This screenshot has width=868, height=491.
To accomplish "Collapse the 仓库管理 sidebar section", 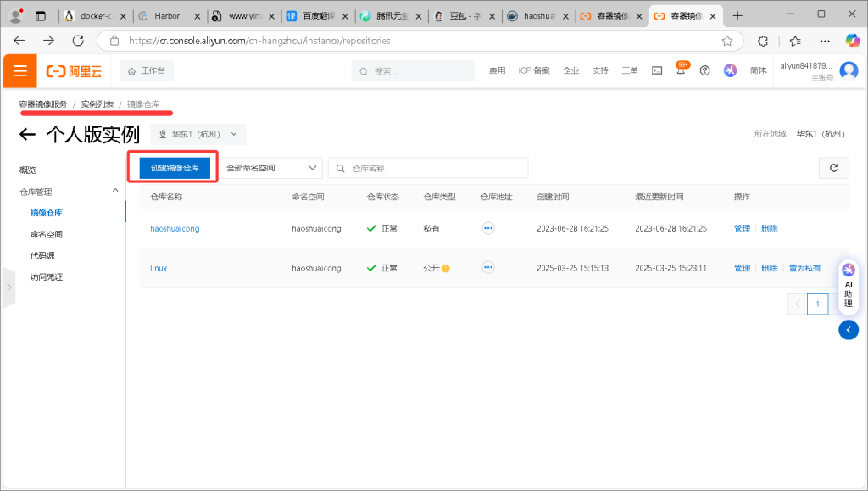I will [x=115, y=192].
